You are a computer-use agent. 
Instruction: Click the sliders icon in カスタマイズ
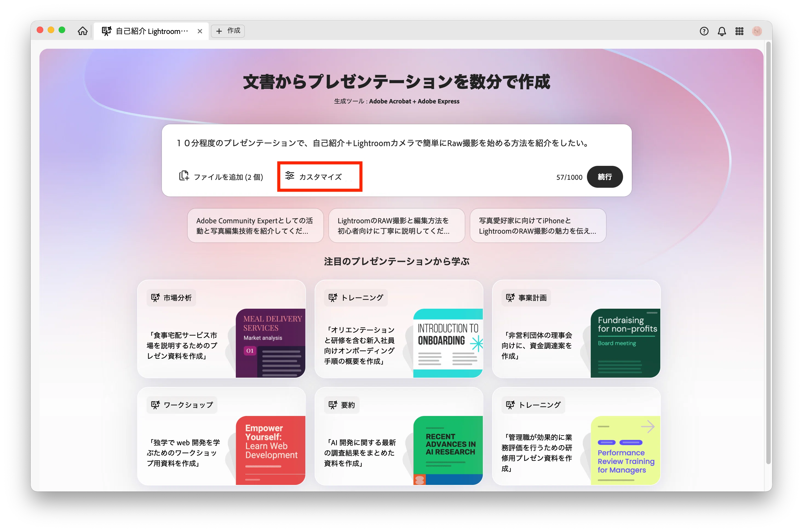pyautogui.click(x=290, y=175)
